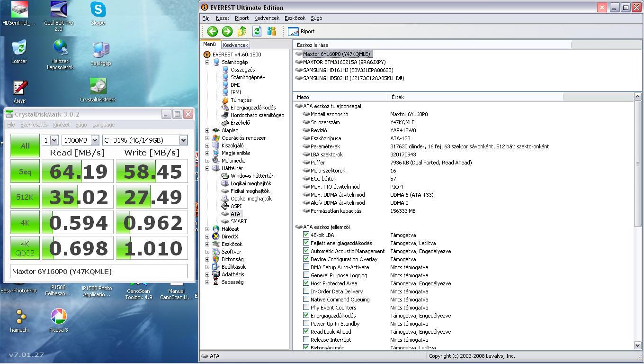Screen dimensions: 644x364
Task: Toggle the General Purpose Logging checkbox
Action: [306, 275]
